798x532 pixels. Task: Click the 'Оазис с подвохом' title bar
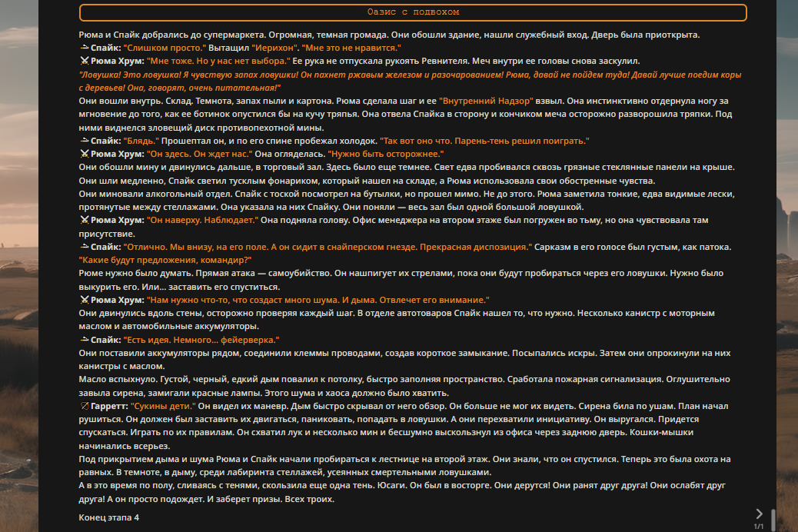point(413,12)
